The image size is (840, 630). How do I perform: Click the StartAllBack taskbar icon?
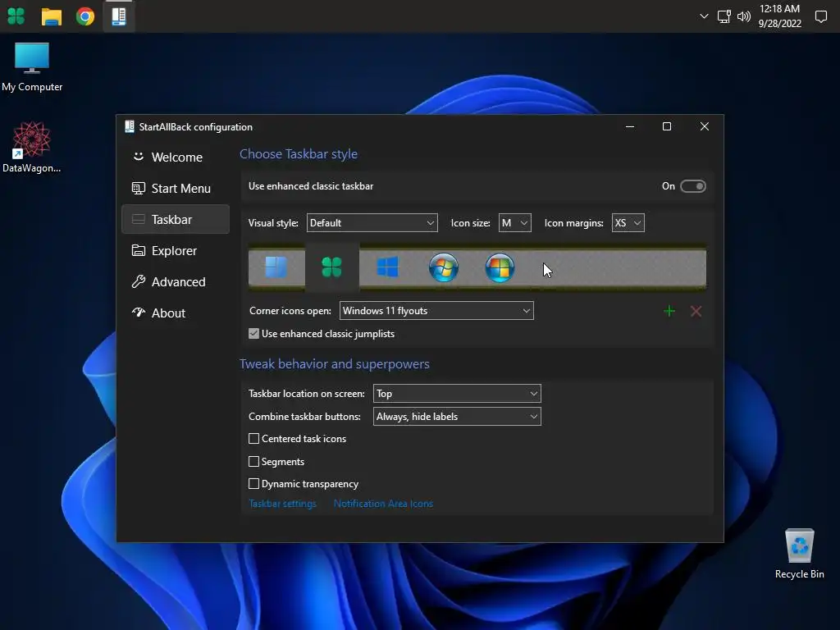tap(119, 16)
